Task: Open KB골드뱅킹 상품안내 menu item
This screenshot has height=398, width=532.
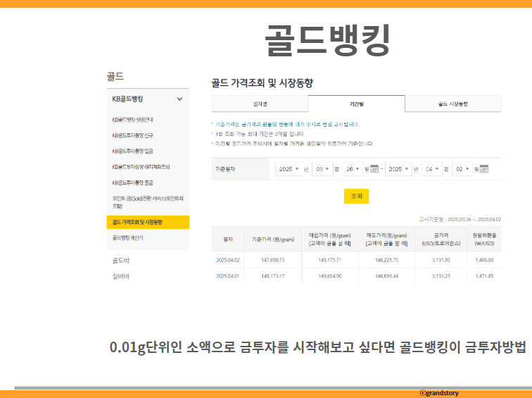Action: tap(132, 120)
